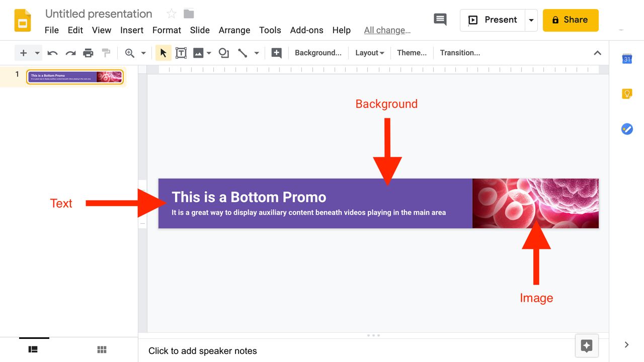Click the Share button
The image size is (644, 362).
(x=571, y=20)
